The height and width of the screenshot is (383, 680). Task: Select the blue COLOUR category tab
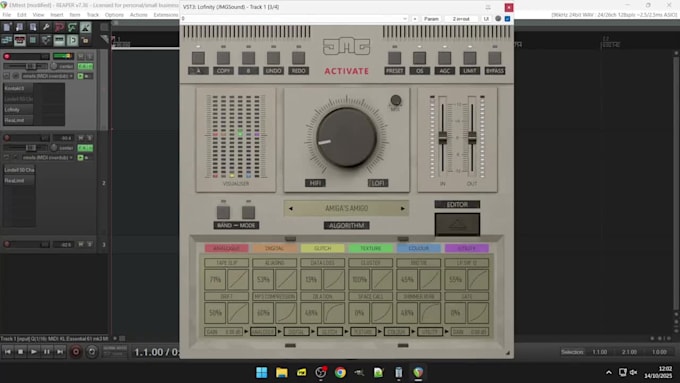(418, 248)
